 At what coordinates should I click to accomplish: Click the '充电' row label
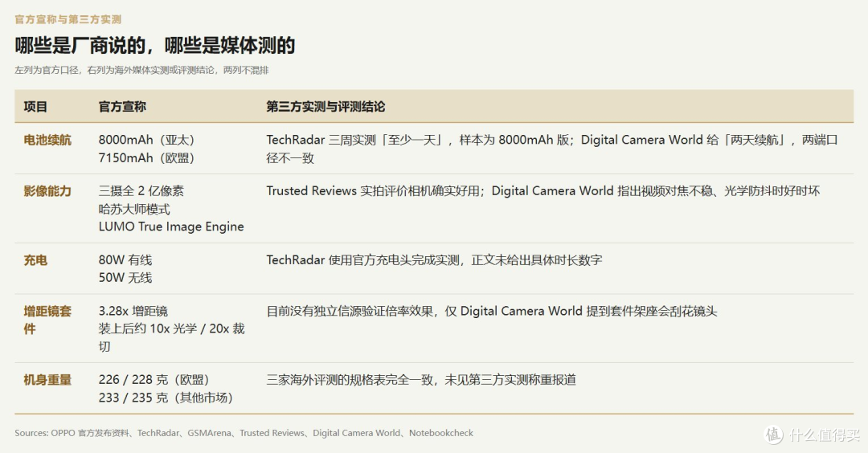tap(35, 260)
